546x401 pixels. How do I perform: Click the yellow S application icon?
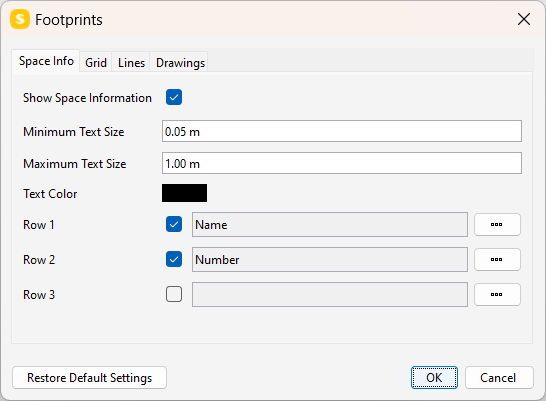coord(20,19)
